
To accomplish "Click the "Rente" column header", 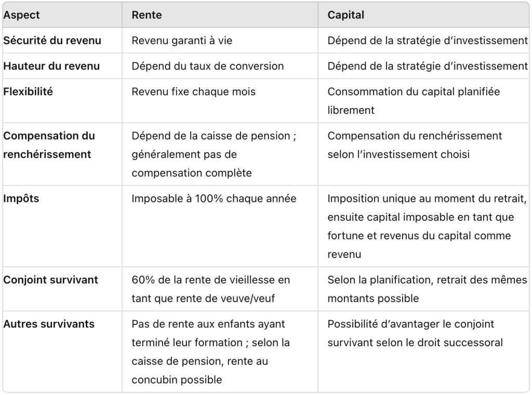I will point(147,15).
